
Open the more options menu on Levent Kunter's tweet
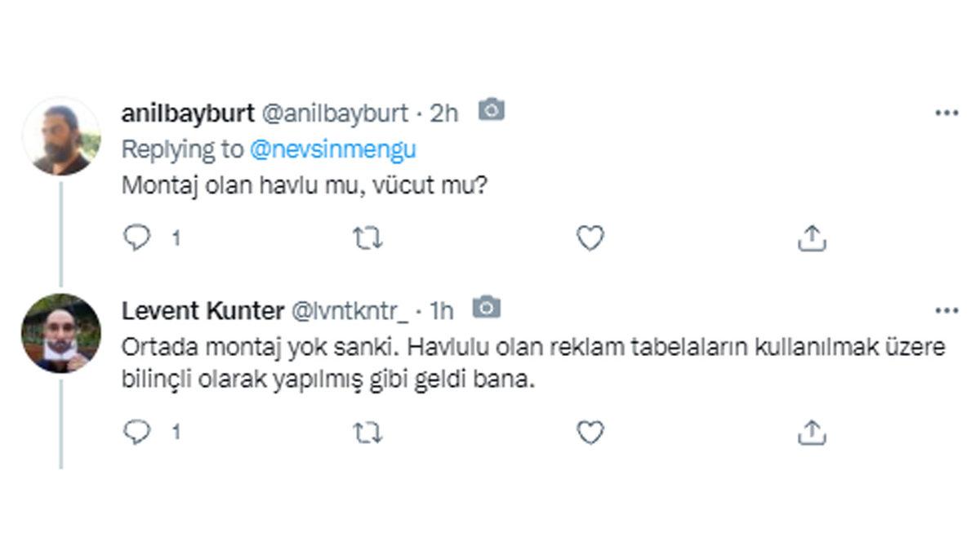click(947, 309)
